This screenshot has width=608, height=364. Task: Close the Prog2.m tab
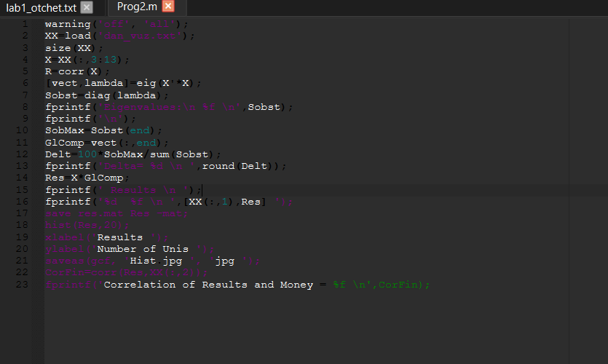(x=168, y=7)
